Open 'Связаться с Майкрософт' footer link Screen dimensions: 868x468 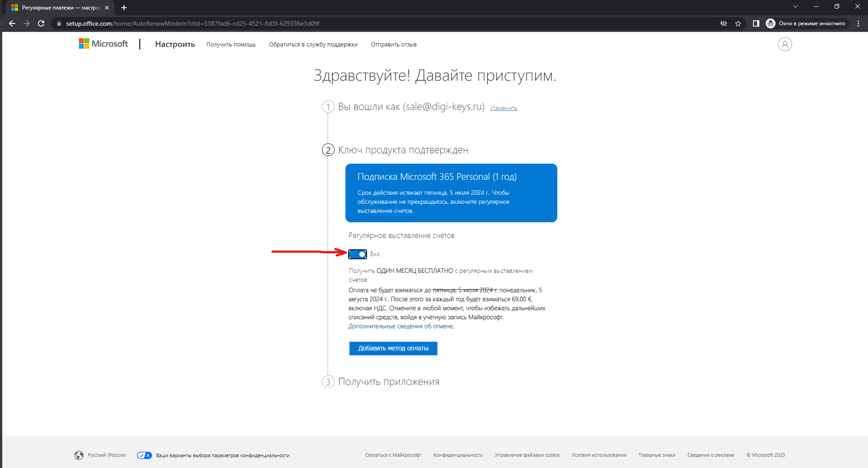point(393,455)
